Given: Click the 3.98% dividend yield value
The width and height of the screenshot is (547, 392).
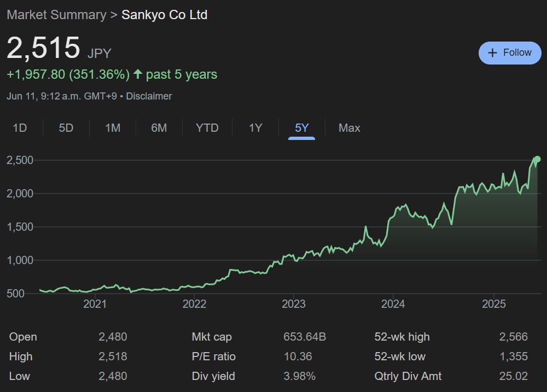Looking at the screenshot, I should 300,376.
